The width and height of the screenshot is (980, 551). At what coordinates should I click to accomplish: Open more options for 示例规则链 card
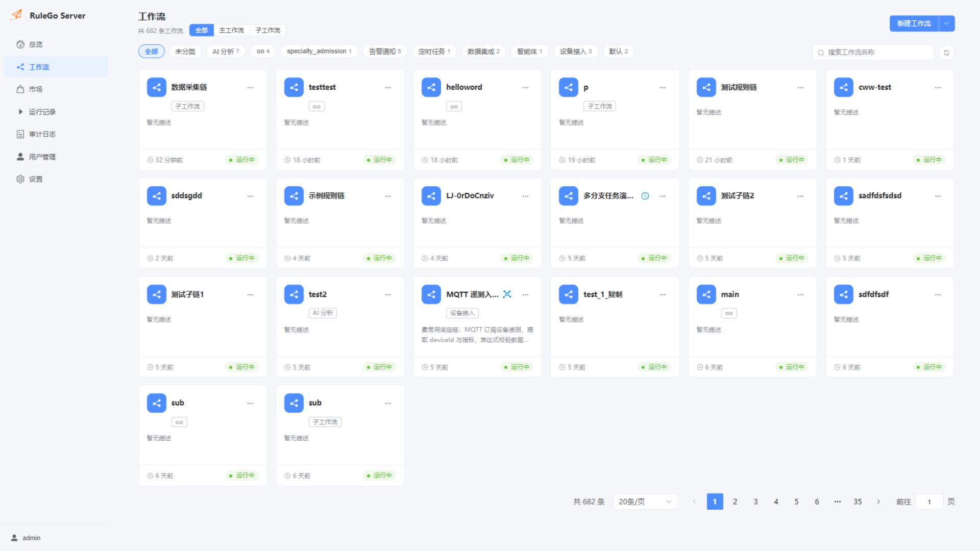pyautogui.click(x=388, y=196)
